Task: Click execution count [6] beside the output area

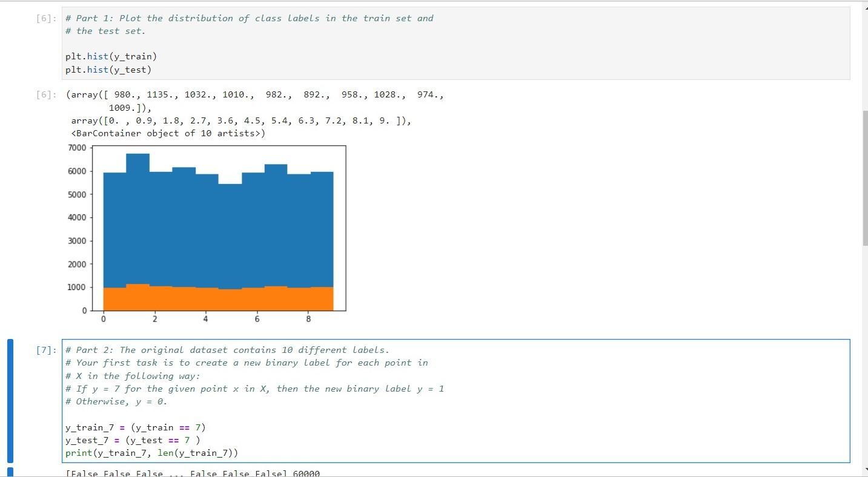Action: [x=45, y=94]
